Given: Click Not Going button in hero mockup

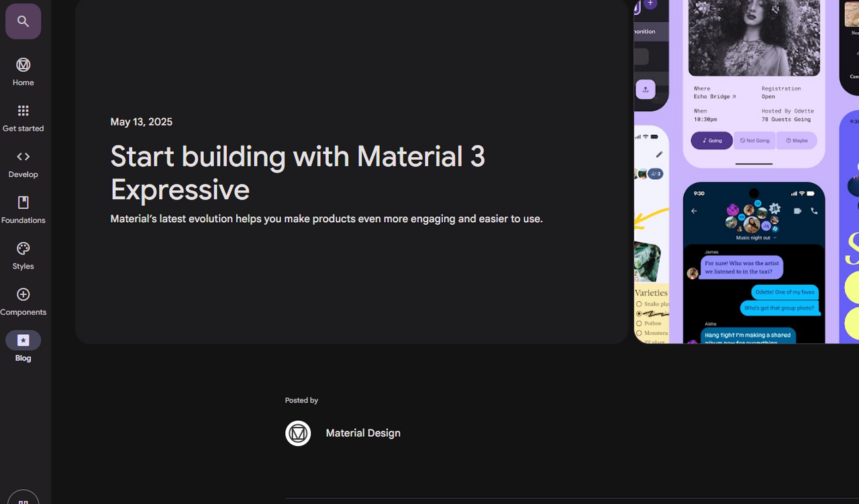Looking at the screenshot, I should click(x=754, y=140).
